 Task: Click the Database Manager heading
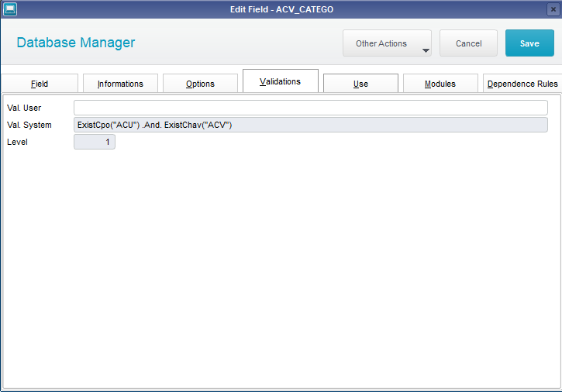point(76,43)
